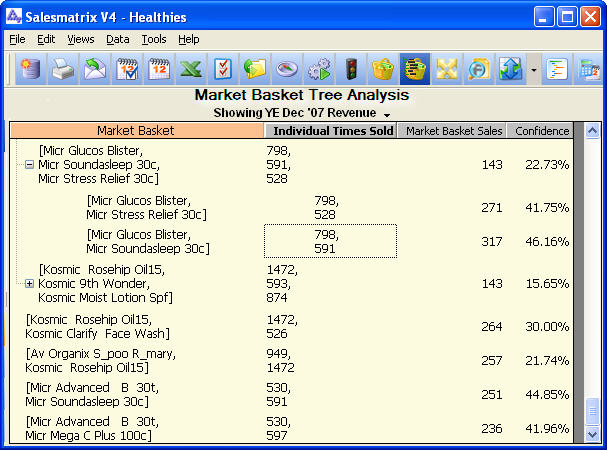
Task: Open the Views menu
Action: pos(81,39)
